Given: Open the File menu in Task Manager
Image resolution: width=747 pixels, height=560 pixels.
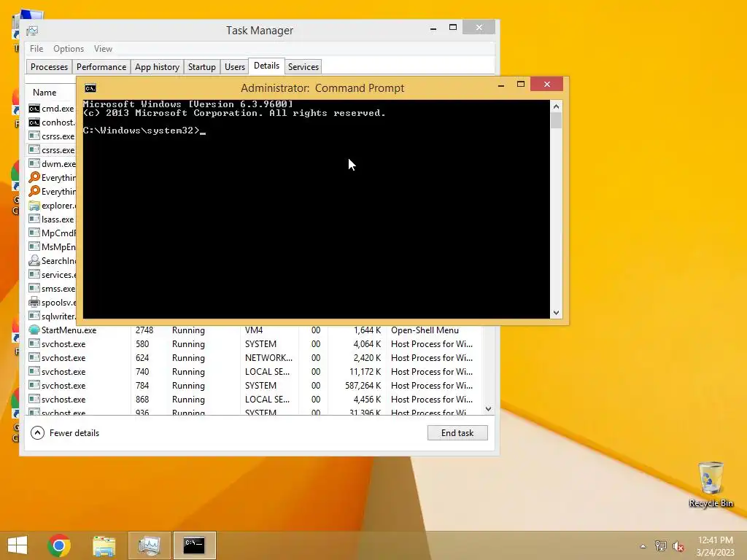Looking at the screenshot, I should click(x=36, y=49).
